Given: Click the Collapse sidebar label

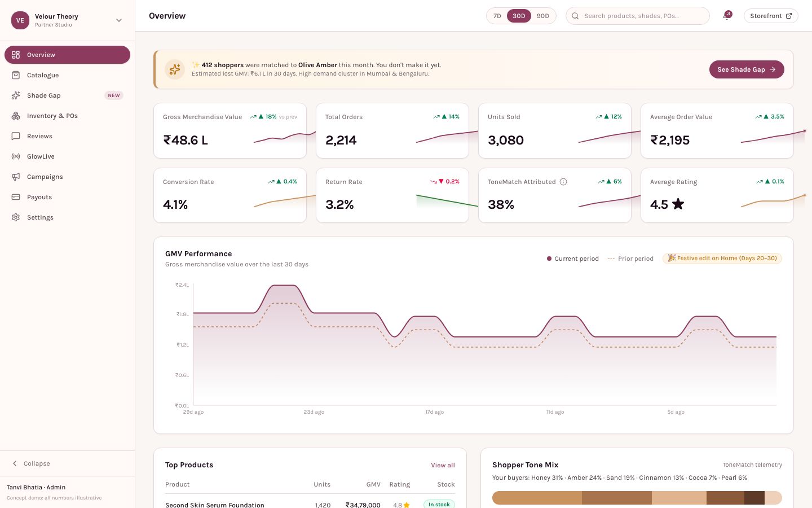Looking at the screenshot, I should [37, 463].
